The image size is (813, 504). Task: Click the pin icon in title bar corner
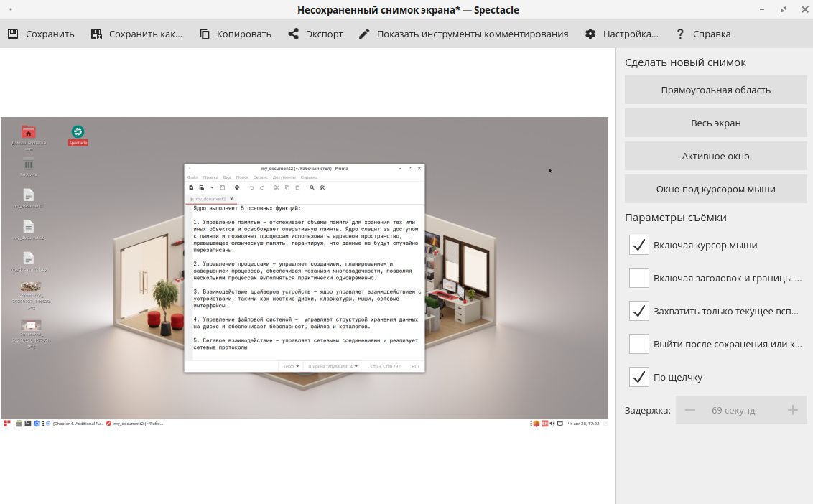pos(12,10)
